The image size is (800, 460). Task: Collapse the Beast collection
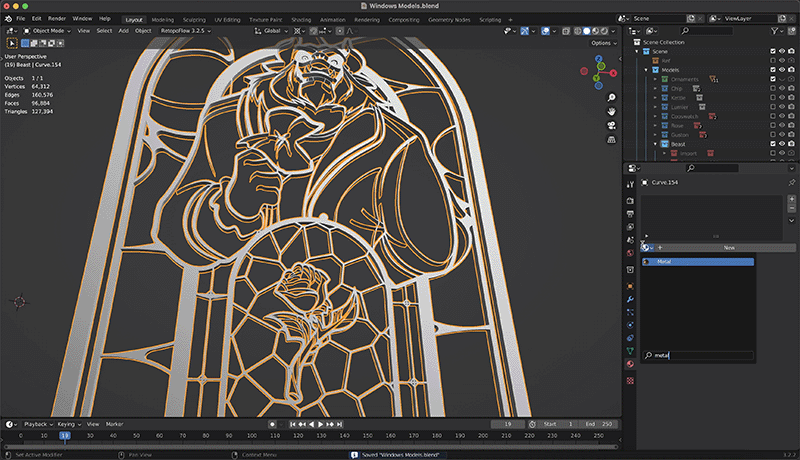click(656, 144)
